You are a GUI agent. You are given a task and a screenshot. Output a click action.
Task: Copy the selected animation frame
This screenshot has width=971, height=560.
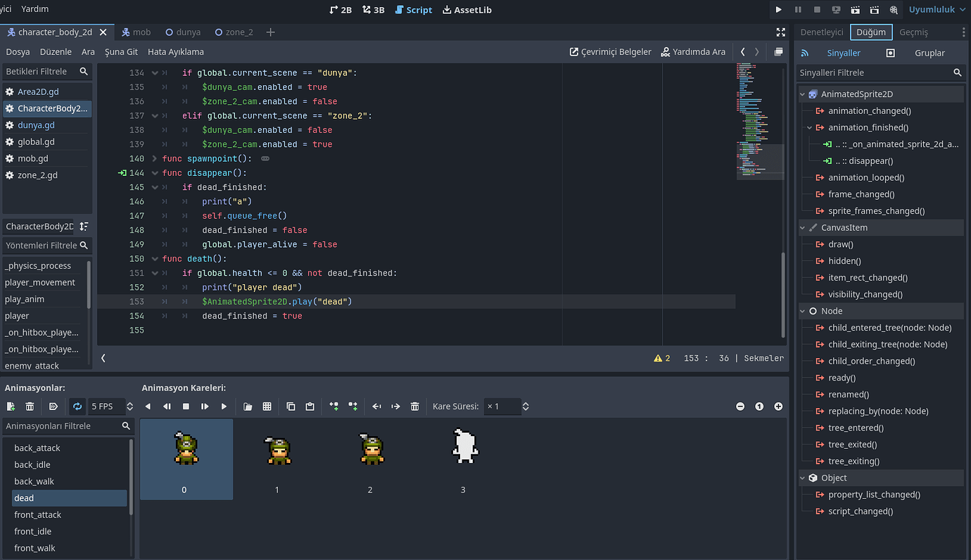click(x=291, y=406)
